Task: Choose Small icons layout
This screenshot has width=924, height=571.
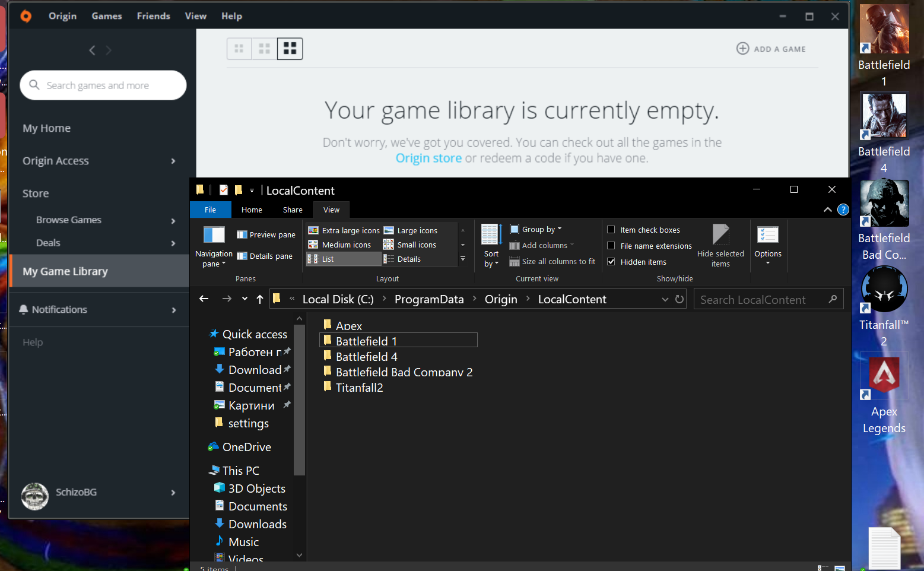Action: tap(410, 245)
